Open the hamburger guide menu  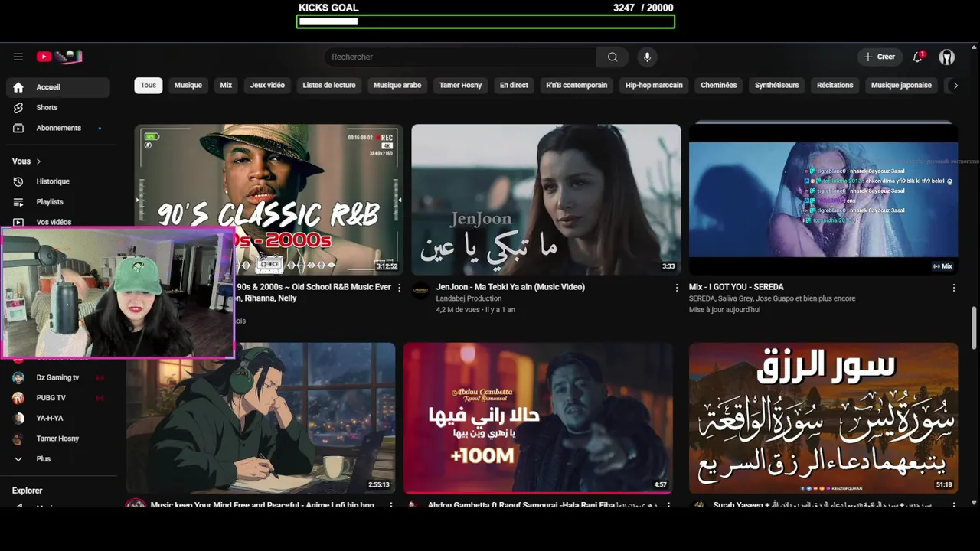[x=18, y=57]
